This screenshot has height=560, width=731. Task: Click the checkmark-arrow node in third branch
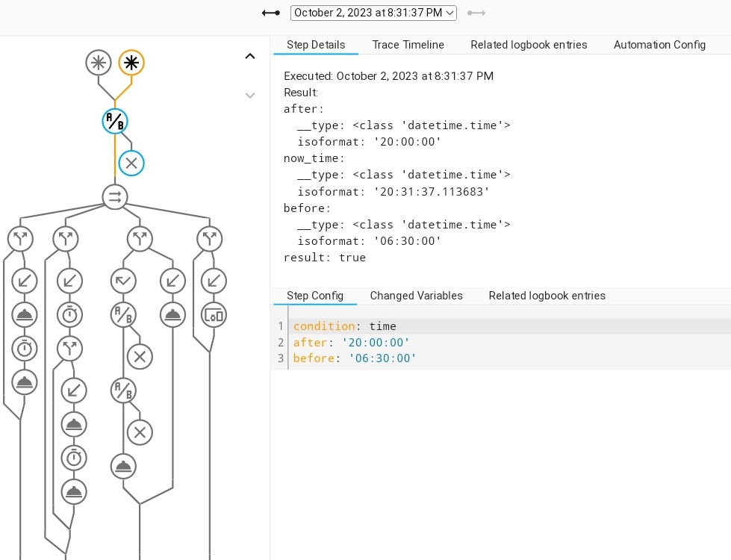(x=122, y=281)
